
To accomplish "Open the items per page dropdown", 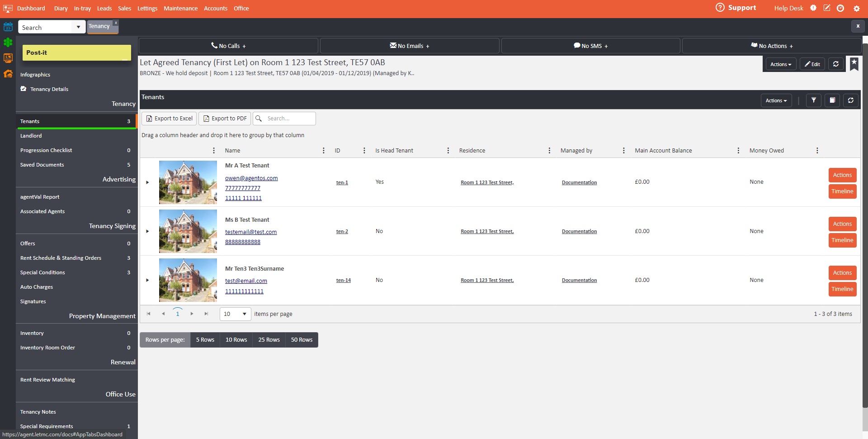I will [x=244, y=314].
